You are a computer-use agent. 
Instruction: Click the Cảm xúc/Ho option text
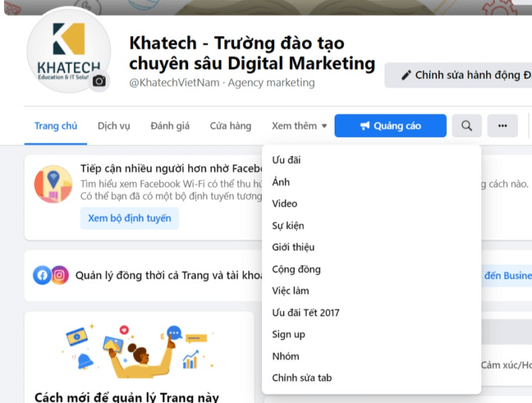point(506,365)
